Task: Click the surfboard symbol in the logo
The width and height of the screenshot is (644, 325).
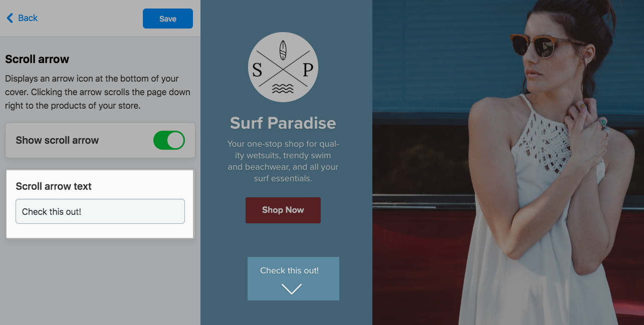Action: coord(283,50)
